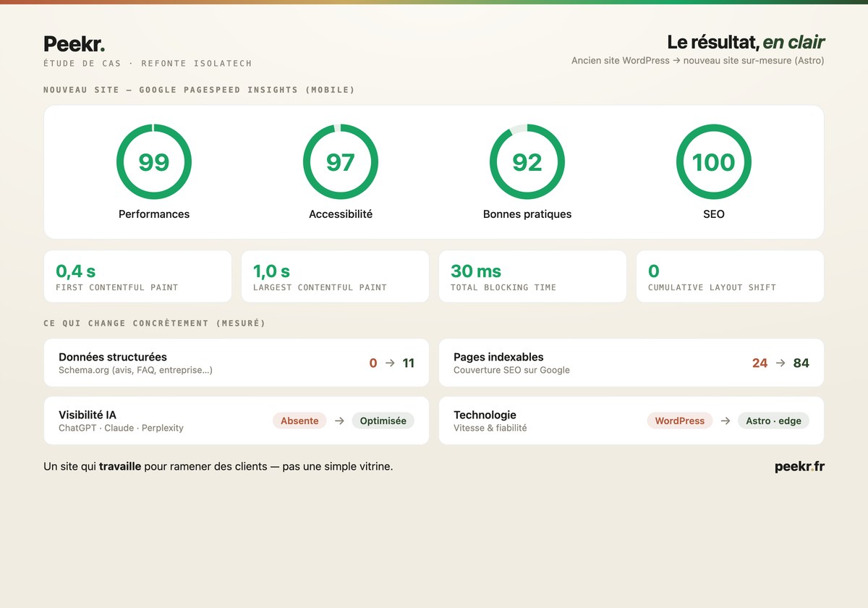Click the First Contentful Paint 0,4 s card
The width and height of the screenshot is (868, 608).
tap(137, 276)
